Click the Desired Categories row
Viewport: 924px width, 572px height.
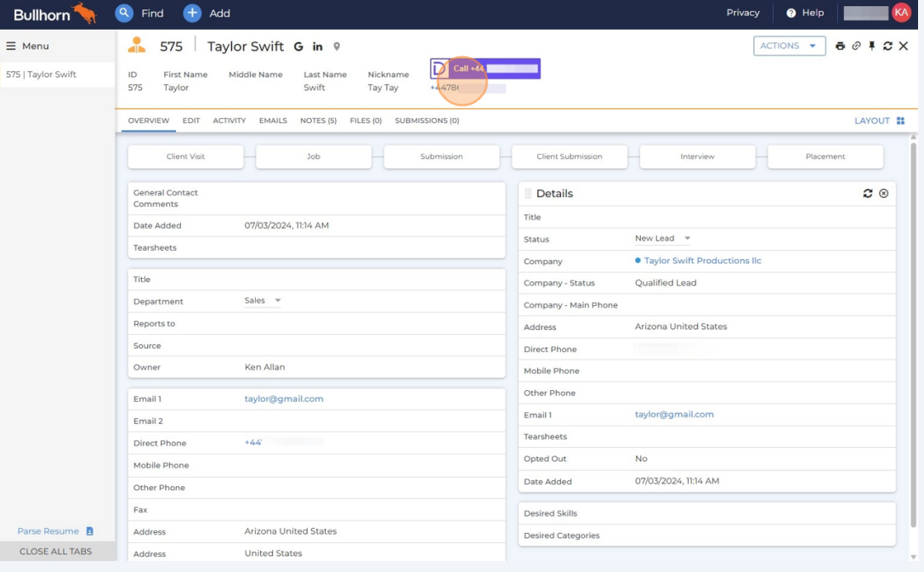706,535
